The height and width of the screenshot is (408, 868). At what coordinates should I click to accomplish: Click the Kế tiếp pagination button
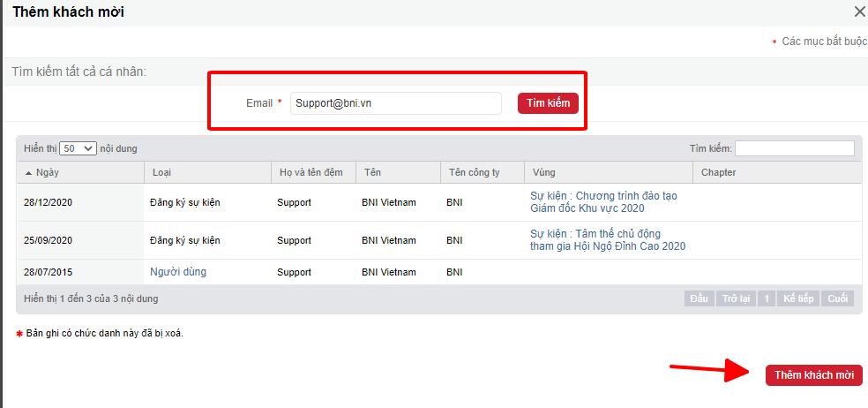click(798, 298)
